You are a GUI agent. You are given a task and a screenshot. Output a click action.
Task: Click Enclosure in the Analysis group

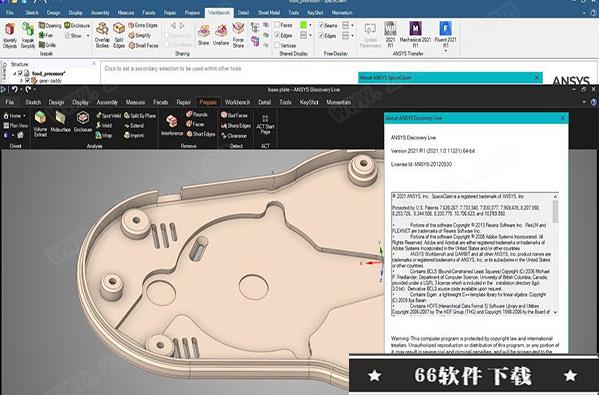point(83,122)
